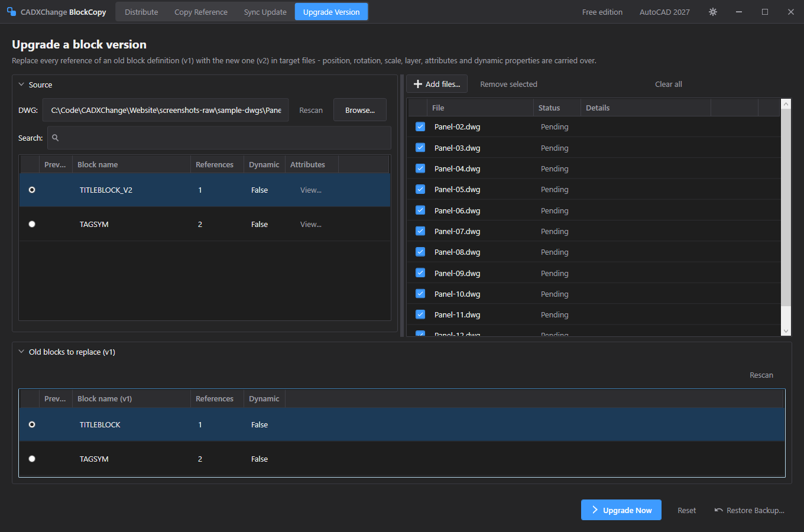Click source table Attributes column header

coord(312,164)
